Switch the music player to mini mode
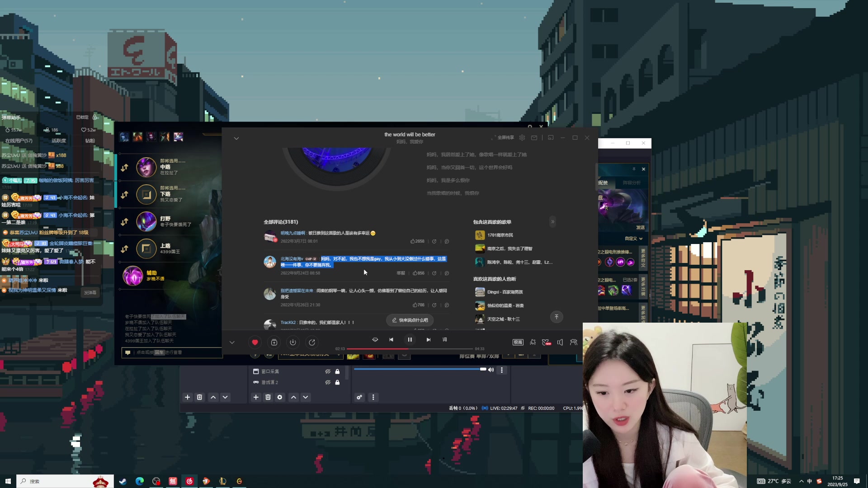The height and width of the screenshot is (488, 868). coord(551,137)
